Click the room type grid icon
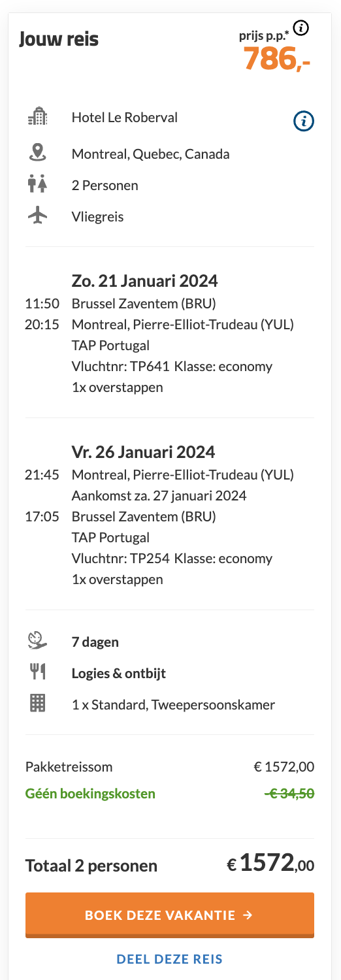This screenshot has height=980, width=341. pos(38,704)
